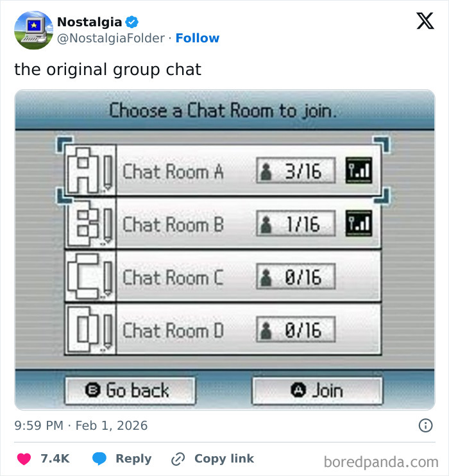Screen dimensions: 449x476
Task: Open the tweet info icon
Action: tap(425, 425)
